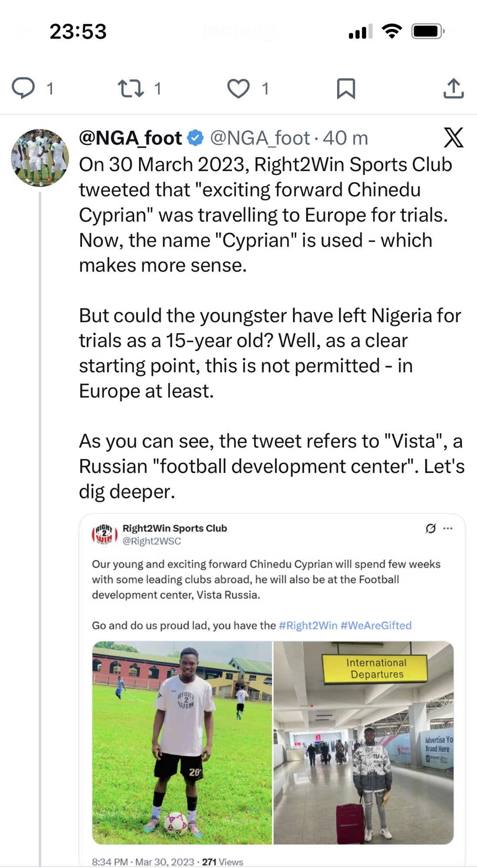
Task: View the football pitch player photo
Action: point(182,743)
